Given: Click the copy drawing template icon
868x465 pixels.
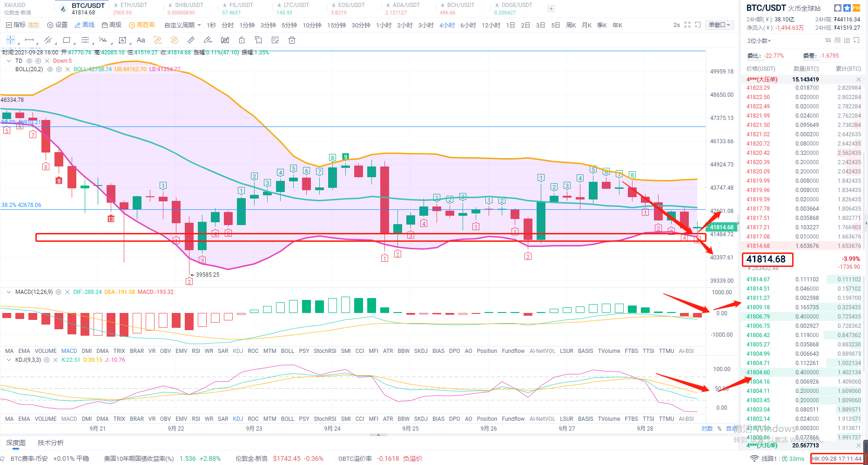Looking at the screenshot, I should [x=258, y=40].
